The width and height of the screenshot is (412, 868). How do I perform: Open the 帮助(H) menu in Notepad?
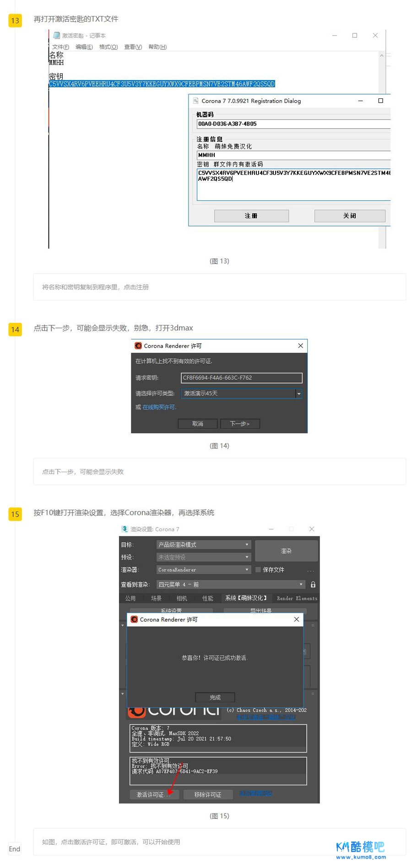157,47
